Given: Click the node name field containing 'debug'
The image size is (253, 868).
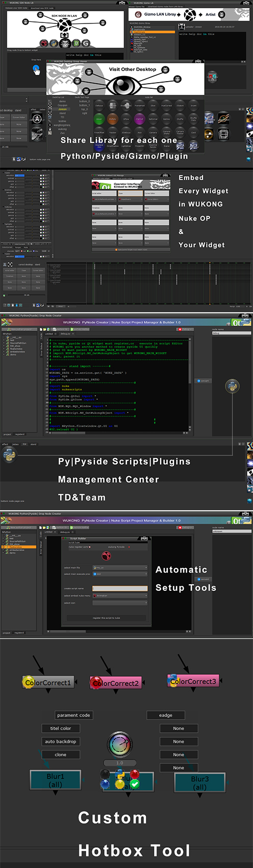Looking at the screenshot, I should [x=232, y=333].
